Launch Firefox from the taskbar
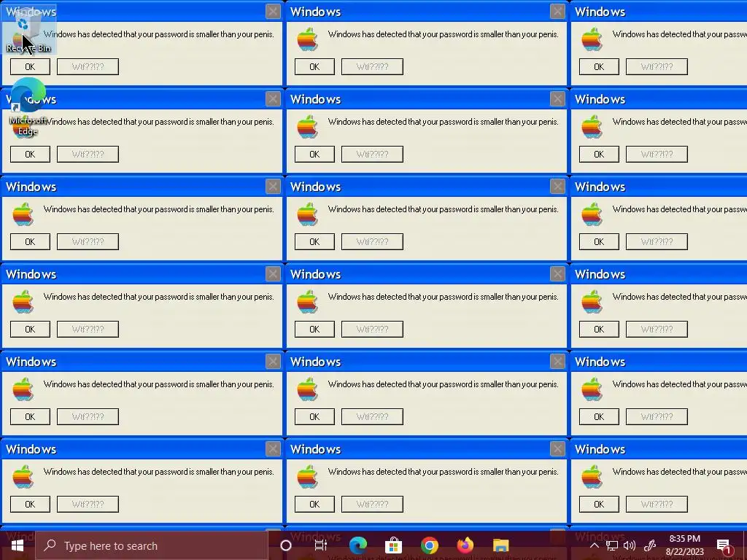This screenshot has height=560, width=747. coord(465,545)
